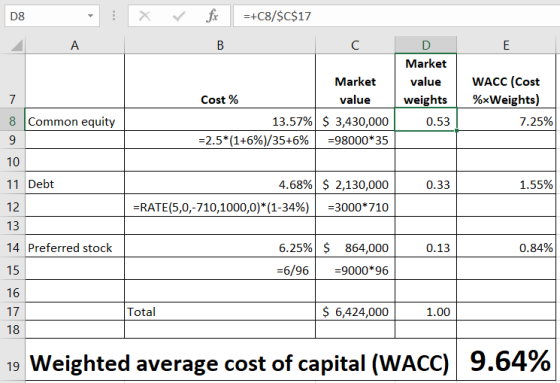The height and width of the screenshot is (383, 560).
Task: Click the =6/96 cell
Action: pyautogui.click(x=220, y=268)
